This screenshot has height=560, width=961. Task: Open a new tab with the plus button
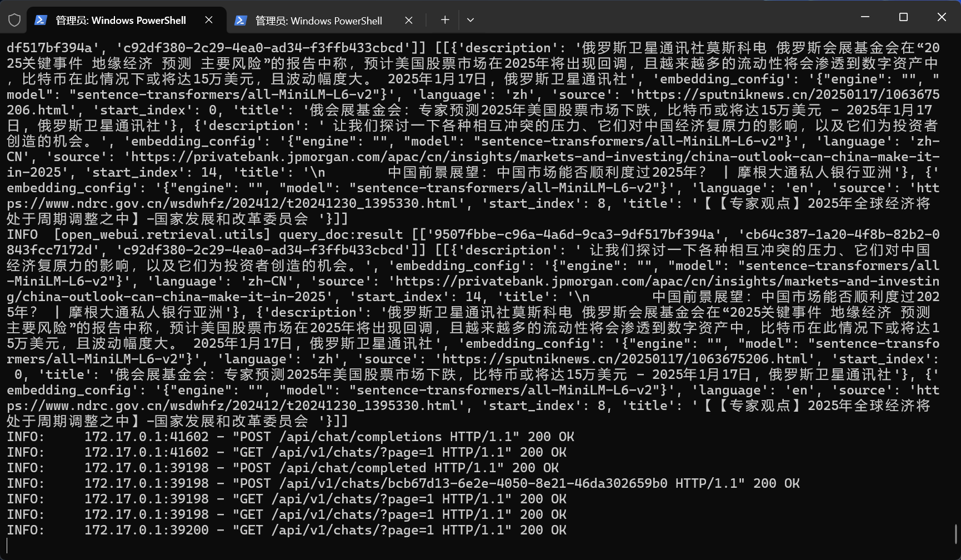pyautogui.click(x=445, y=20)
